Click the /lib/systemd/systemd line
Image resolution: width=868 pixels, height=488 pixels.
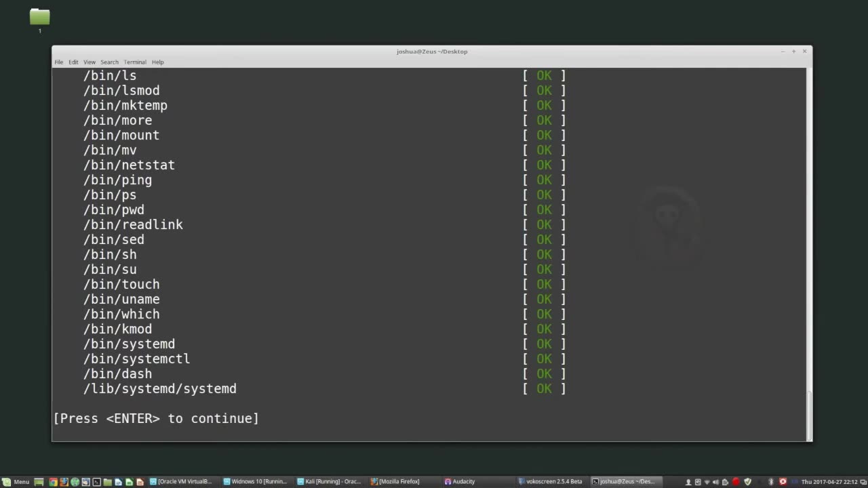coord(159,388)
